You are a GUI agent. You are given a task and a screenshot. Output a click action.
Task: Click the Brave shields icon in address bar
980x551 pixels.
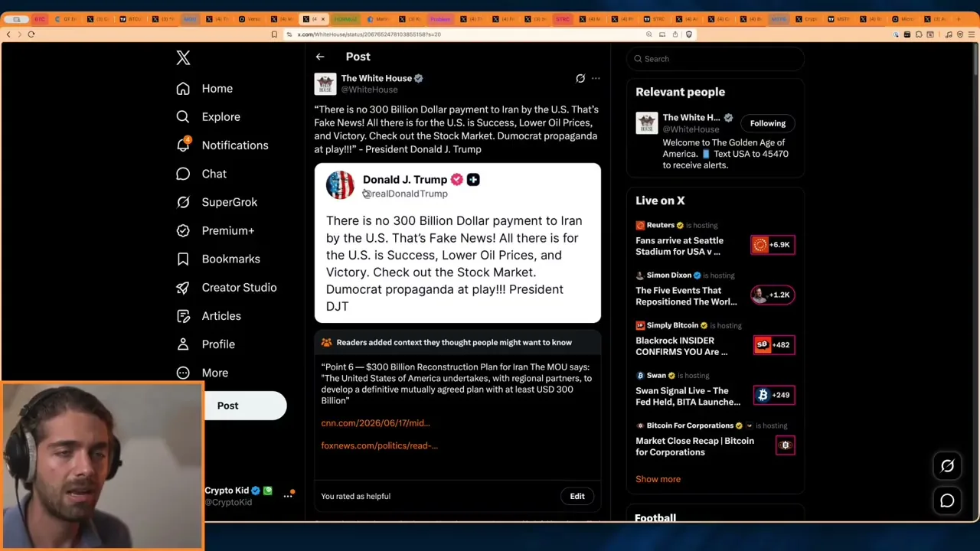pos(688,34)
